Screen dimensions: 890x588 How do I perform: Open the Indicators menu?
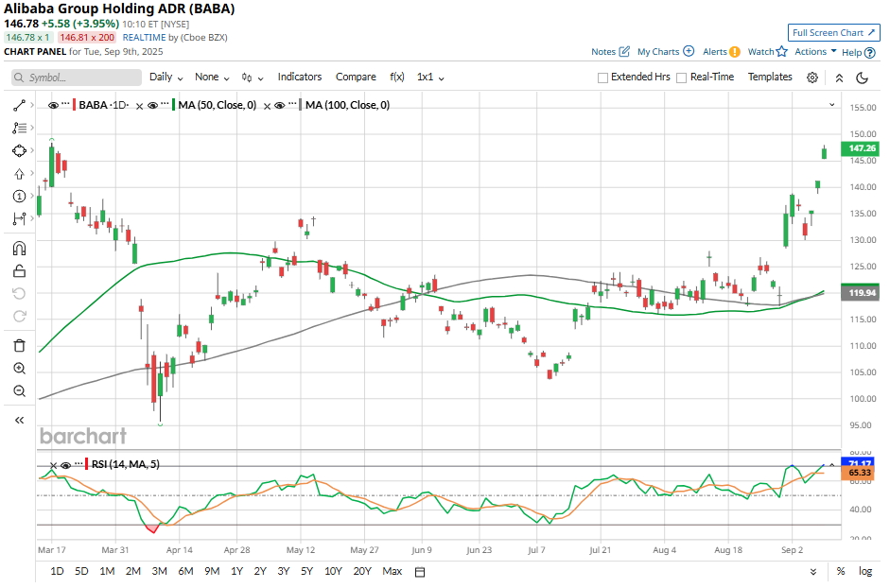click(x=300, y=77)
